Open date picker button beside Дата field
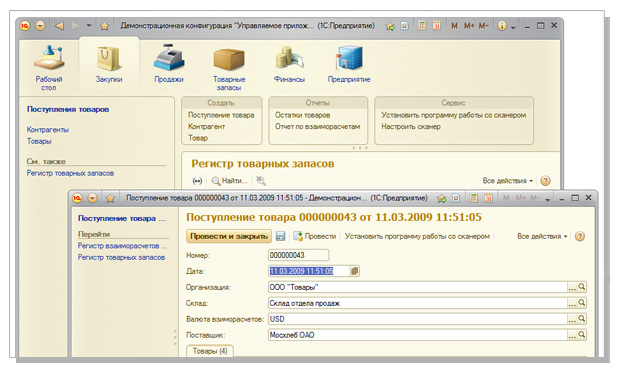 click(355, 271)
